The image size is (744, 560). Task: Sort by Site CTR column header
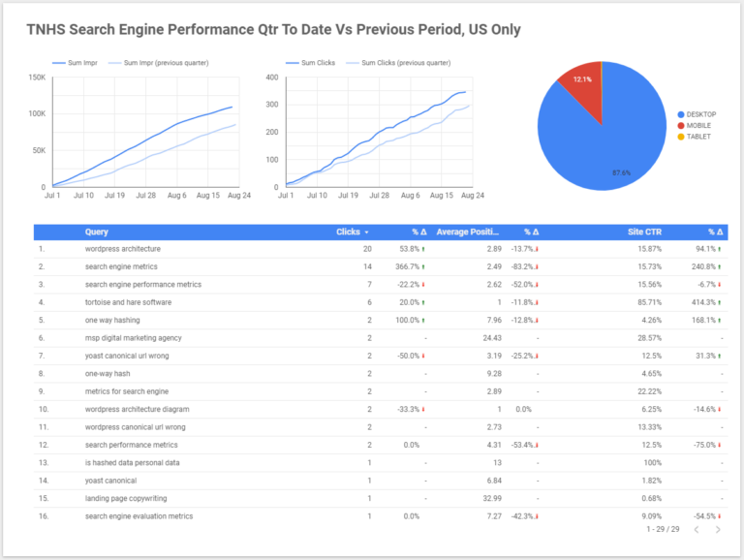[644, 233]
